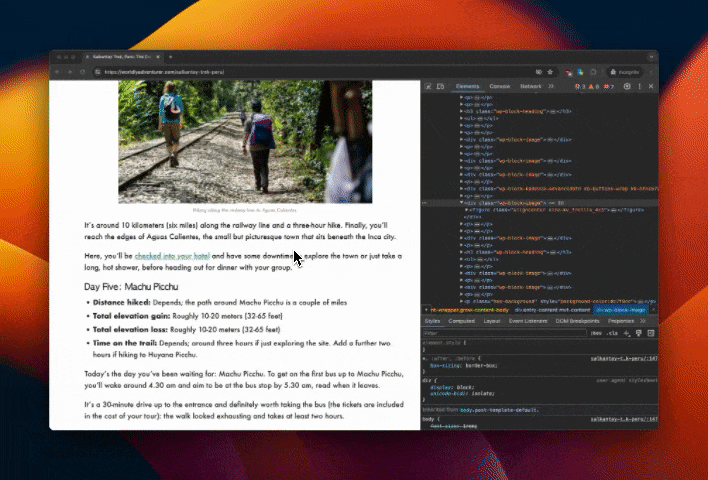Show more sidebar tabs via chevron after Properties
This screenshot has width=708, height=480.
coord(643,321)
